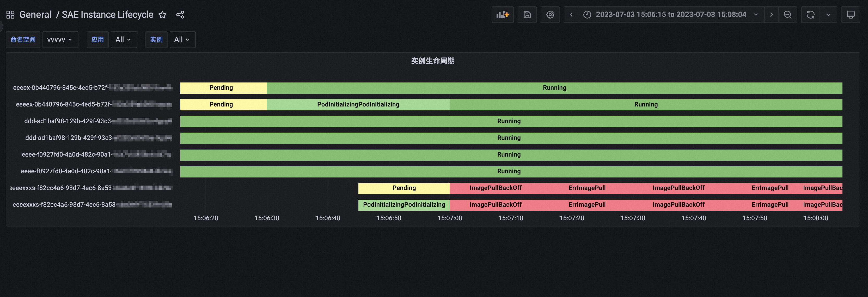Click the PodInitializing segment in the second row

point(358,105)
